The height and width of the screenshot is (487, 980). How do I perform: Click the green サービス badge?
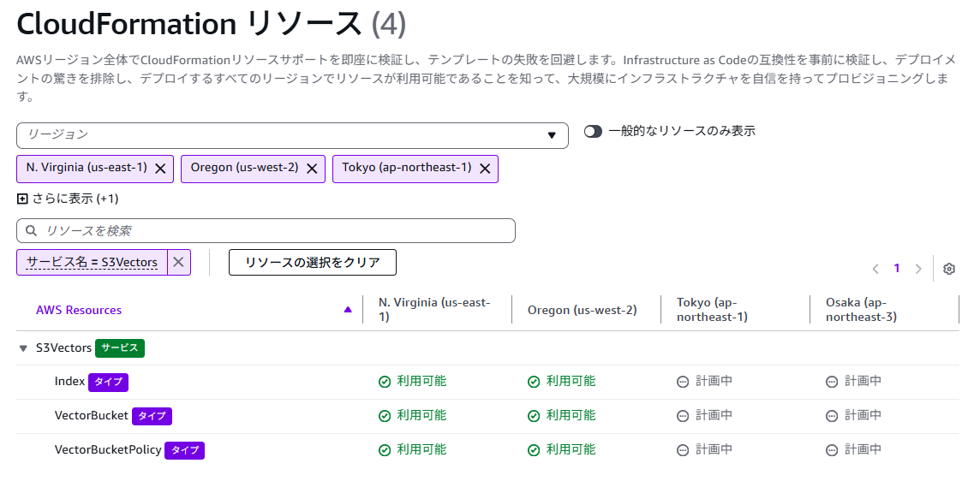[x=120, y=348]
